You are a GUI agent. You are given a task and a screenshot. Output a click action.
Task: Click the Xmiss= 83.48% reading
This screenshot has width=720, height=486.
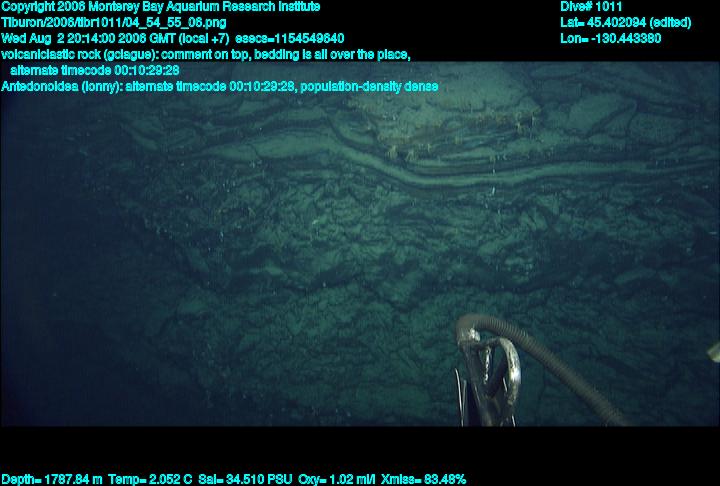(x=423, y=480)
